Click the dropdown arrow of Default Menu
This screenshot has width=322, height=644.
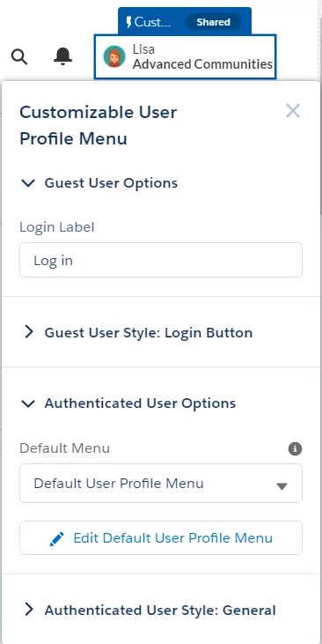282,486
